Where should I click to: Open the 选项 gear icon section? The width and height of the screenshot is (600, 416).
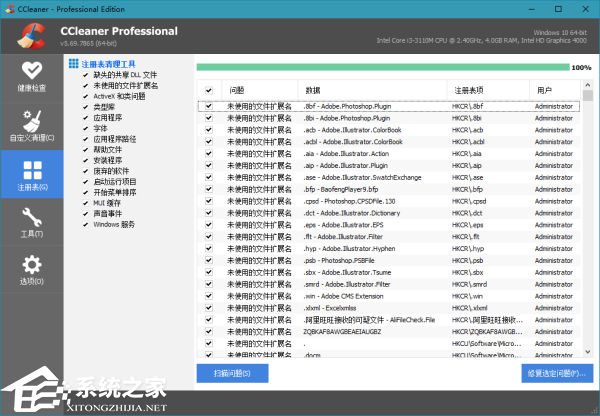pos(32,270)
